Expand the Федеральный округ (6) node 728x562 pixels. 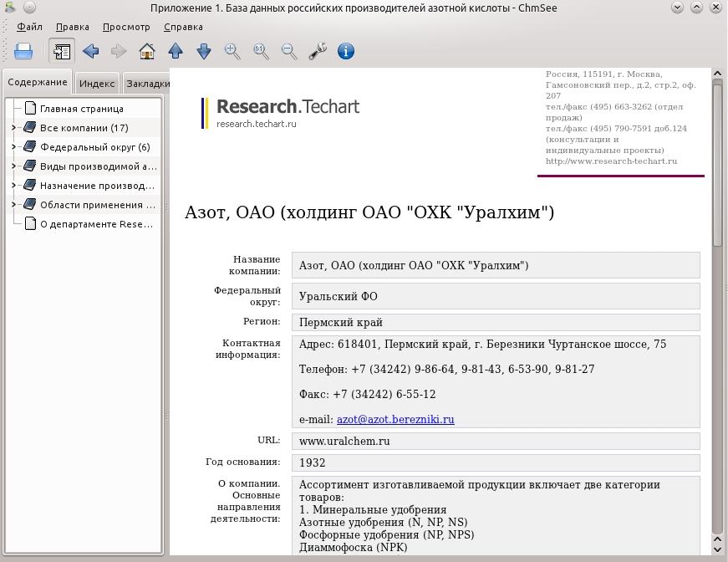tap(14, 146)
